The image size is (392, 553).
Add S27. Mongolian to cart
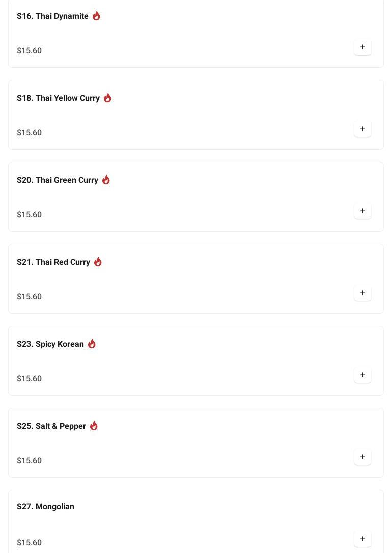pos(362,539)
